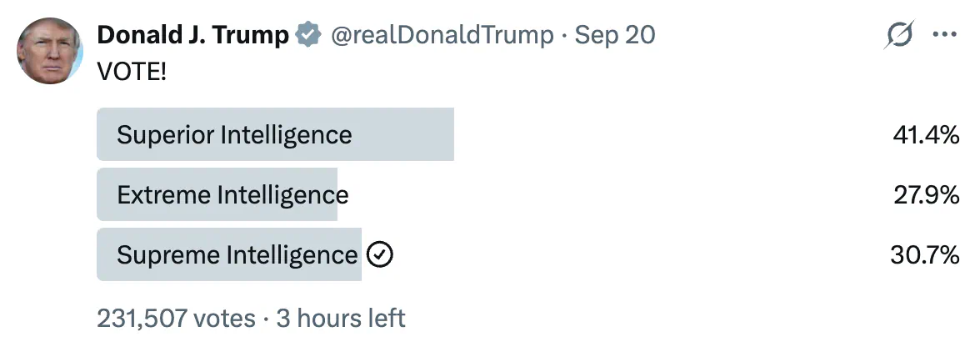Open the Donald J. Trump display name

click(192, 35)
